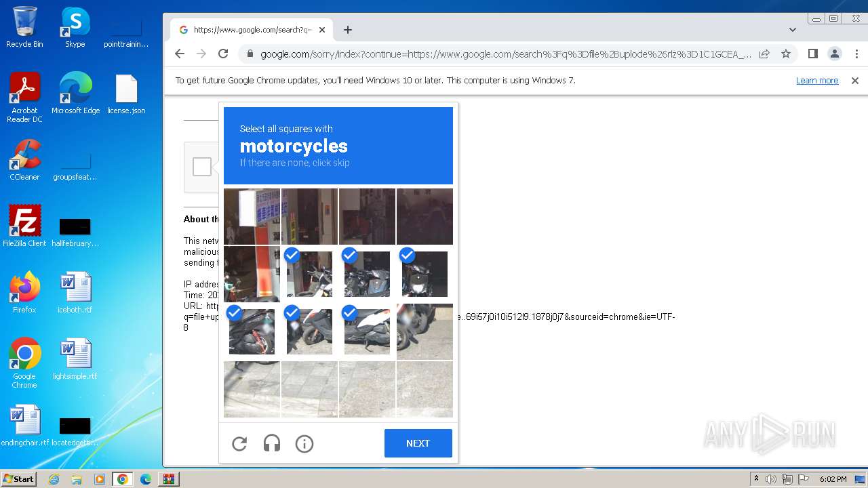
Task: Open FileZilla Client shortcut
Action: point(24,226)
